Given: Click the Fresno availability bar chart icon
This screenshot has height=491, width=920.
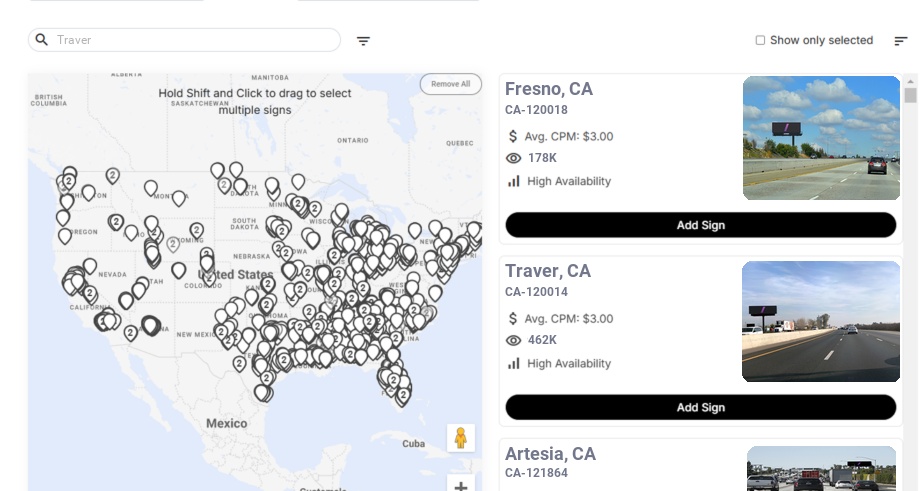Looking at the screenshot, I should coord(514,181).
